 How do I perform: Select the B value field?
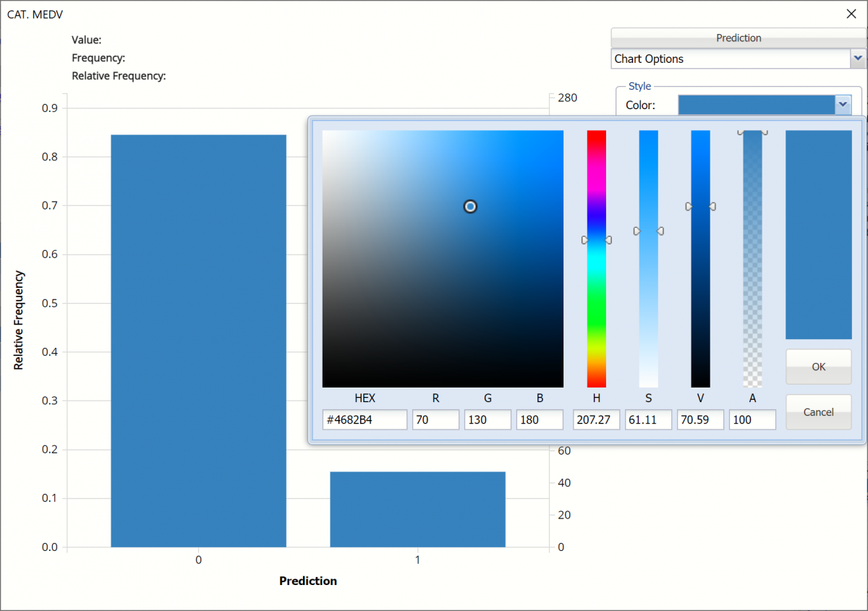(x=540, y=420)
